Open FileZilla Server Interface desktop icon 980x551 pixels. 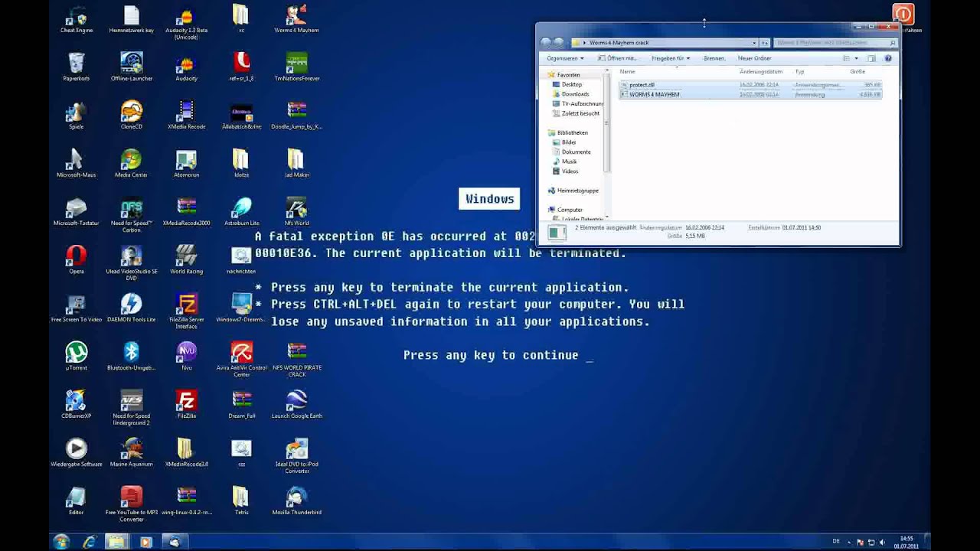(186, 311)
